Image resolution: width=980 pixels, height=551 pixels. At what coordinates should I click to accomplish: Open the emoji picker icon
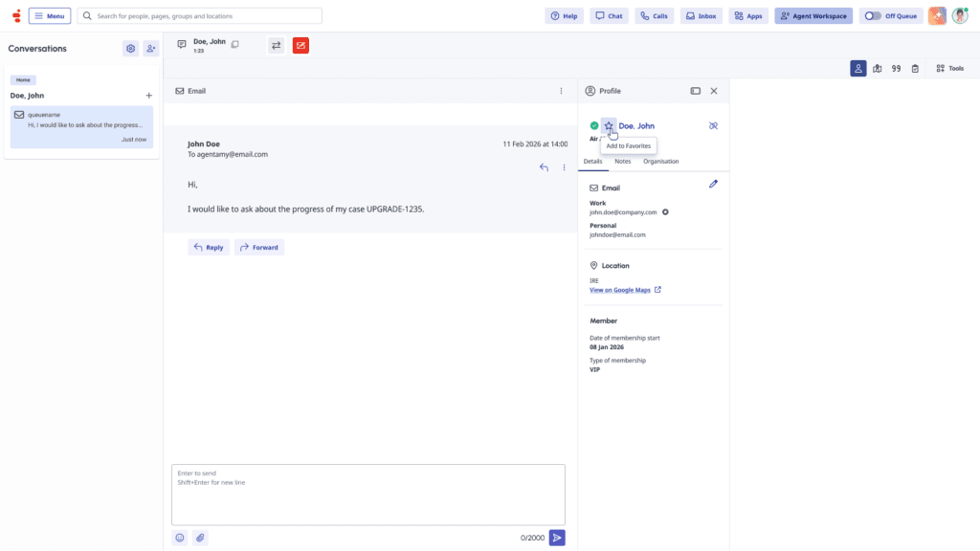180,538
